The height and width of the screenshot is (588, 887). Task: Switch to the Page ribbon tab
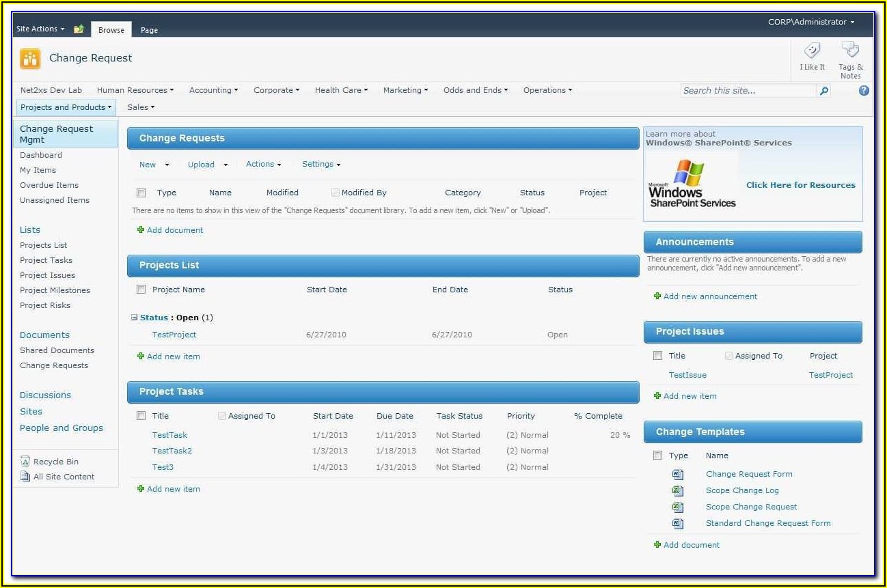149,30
